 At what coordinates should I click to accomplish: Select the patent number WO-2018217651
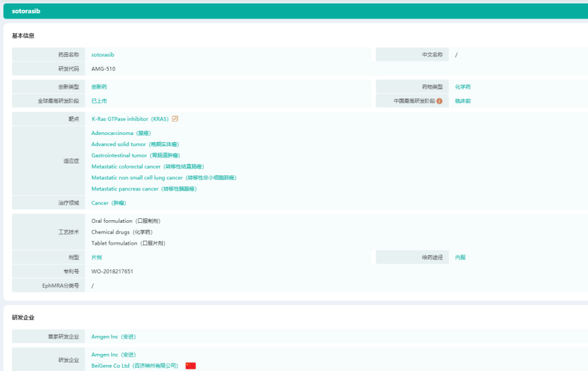point(112,271)
